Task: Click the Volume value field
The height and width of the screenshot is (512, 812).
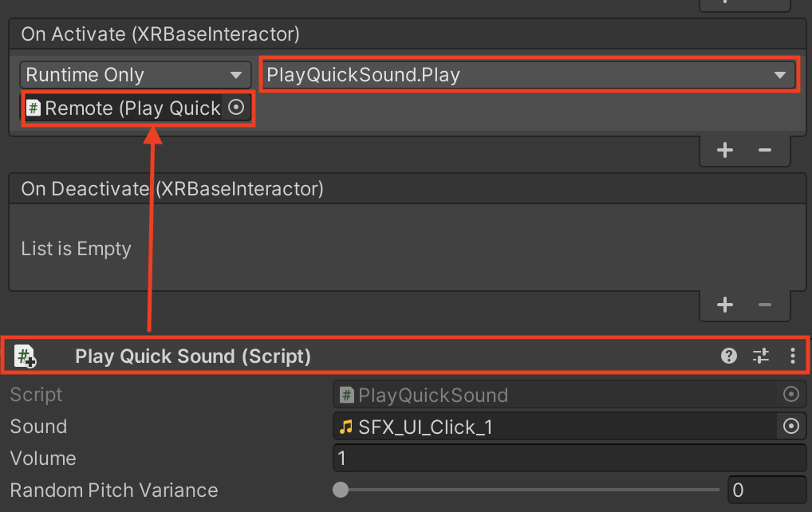Action: coord(569,459)
